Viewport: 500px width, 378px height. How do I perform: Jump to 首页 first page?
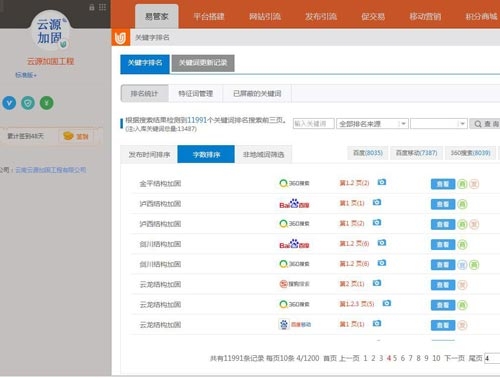tap(330, 358)
